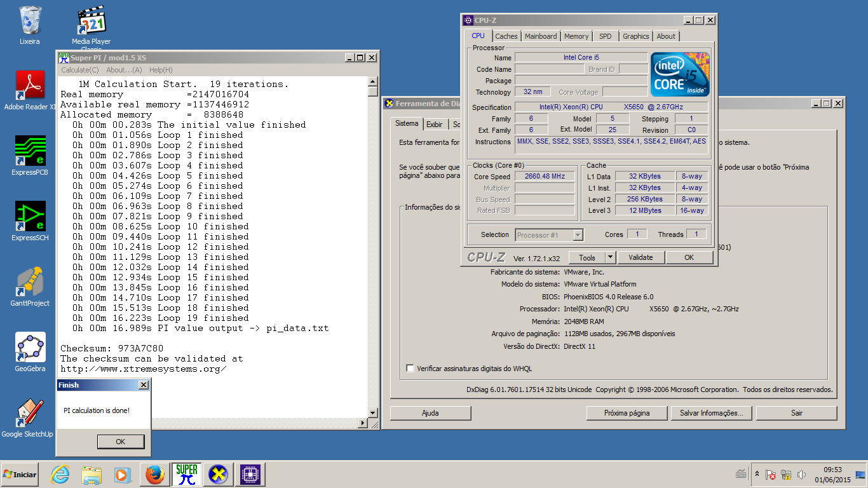Click the DxDiag title bar icon
Image resolution: width=868 pixels, height=488 pixels.
389,104
